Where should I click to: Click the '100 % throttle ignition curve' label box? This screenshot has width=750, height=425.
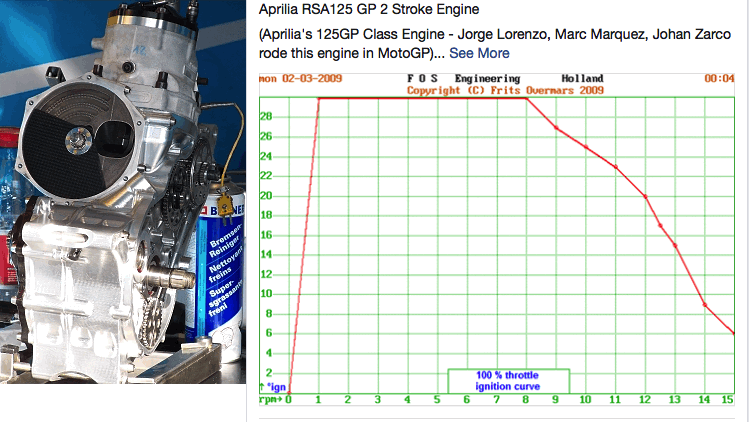tap(508, 381)
